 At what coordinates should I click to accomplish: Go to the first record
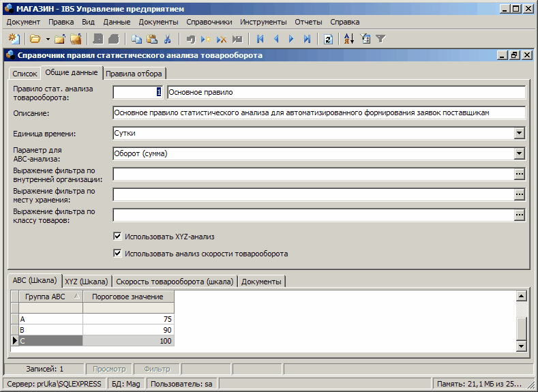pyautogui.click(x=260, y=39)
